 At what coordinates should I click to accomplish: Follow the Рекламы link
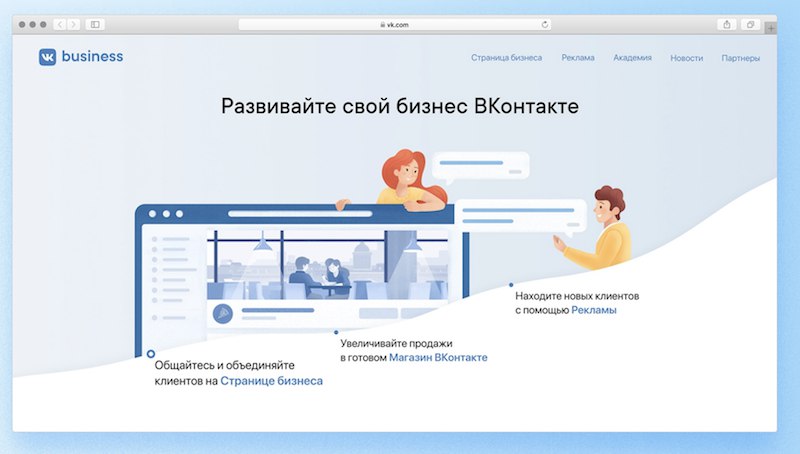coord(594,310)
